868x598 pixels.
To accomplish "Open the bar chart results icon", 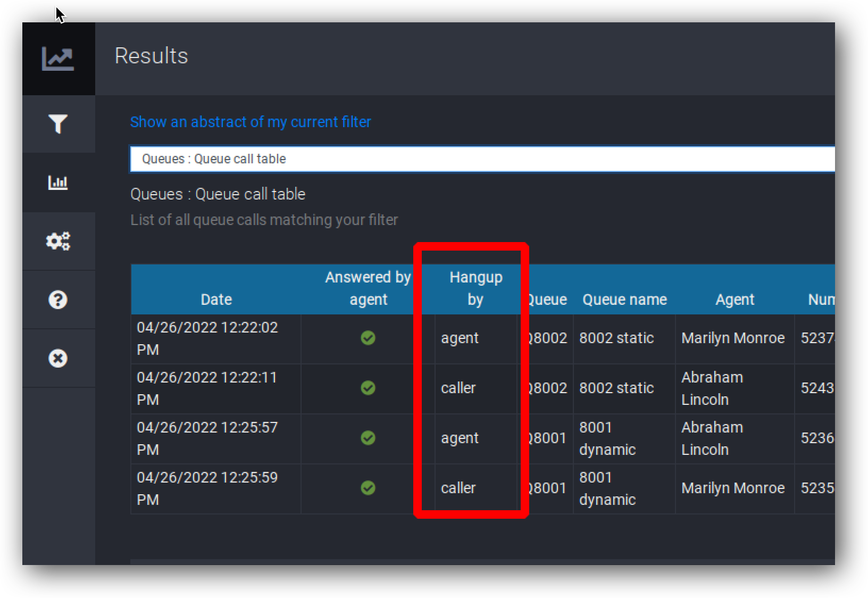I will [58, 182].
